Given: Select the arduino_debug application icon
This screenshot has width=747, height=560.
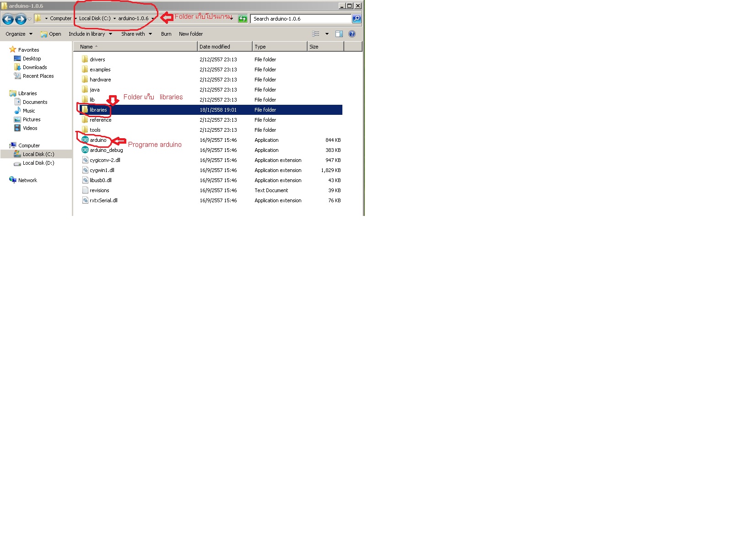Looking at the screenshot, I should click(85, 150).
